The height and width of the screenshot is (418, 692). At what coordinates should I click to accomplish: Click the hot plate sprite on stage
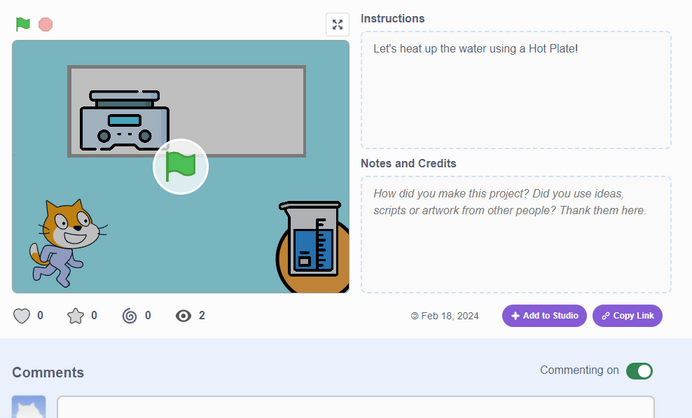(x=124, y=121)
